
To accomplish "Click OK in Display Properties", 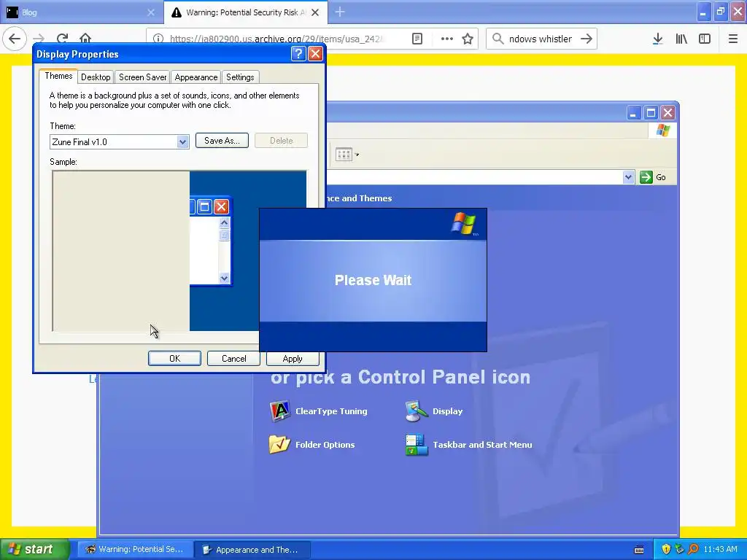I will [174, 359].
